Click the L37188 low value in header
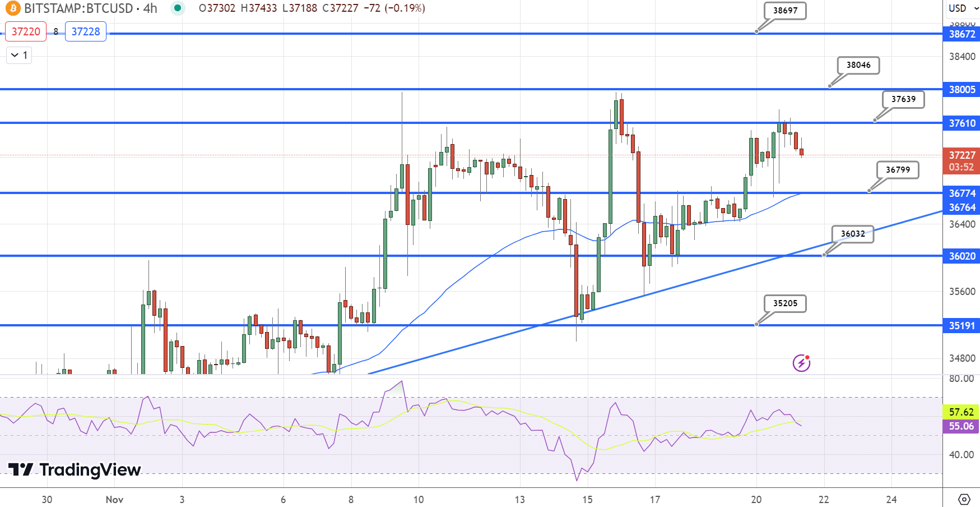 (x=300, y=8)
